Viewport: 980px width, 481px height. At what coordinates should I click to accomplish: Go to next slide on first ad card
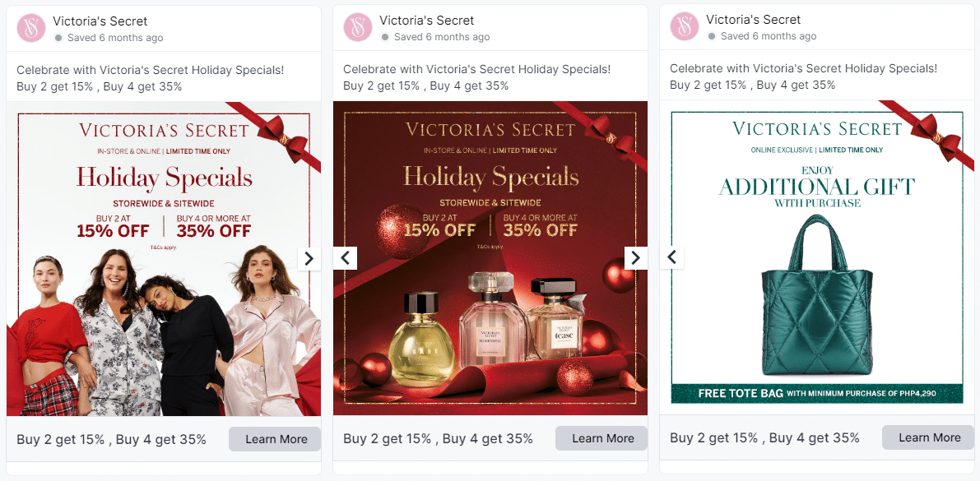(x=309, y=258)
